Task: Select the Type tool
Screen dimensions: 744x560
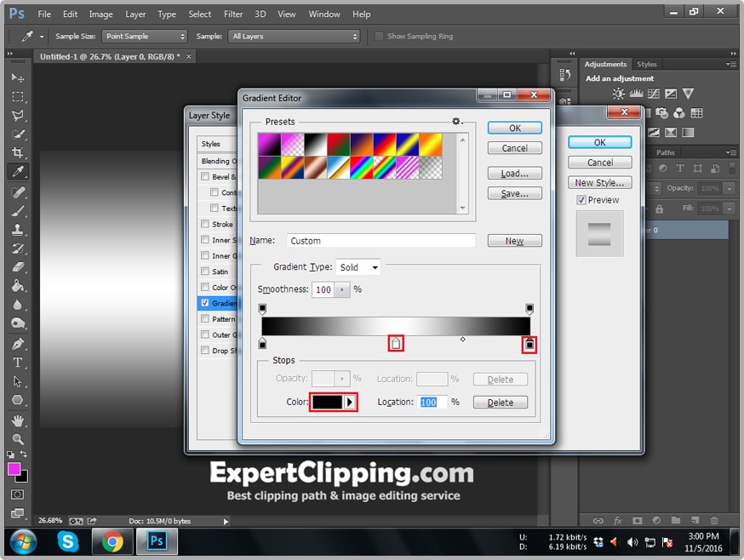Action: [x=18, y=363]
